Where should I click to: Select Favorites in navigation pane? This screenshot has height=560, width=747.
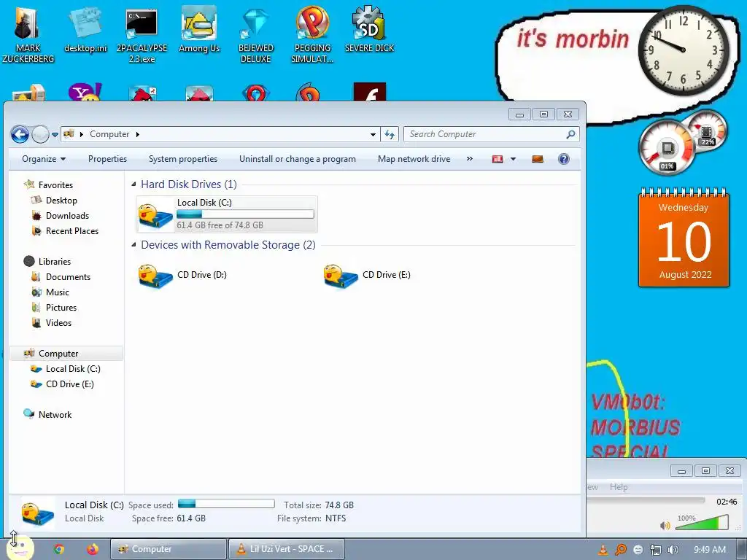coord(55,184)
